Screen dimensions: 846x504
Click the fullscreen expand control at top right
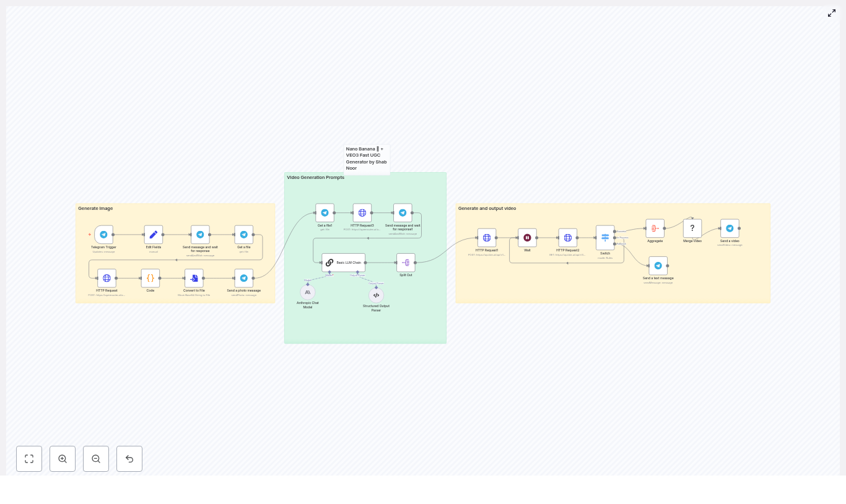832,13
